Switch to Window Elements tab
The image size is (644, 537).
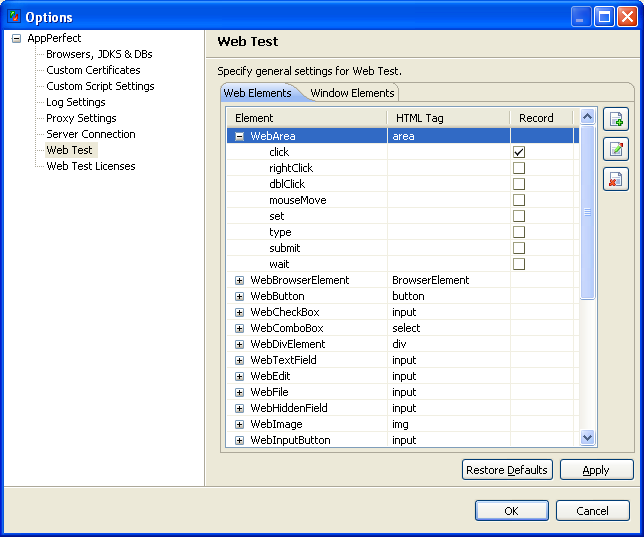(x=352, y=93)
